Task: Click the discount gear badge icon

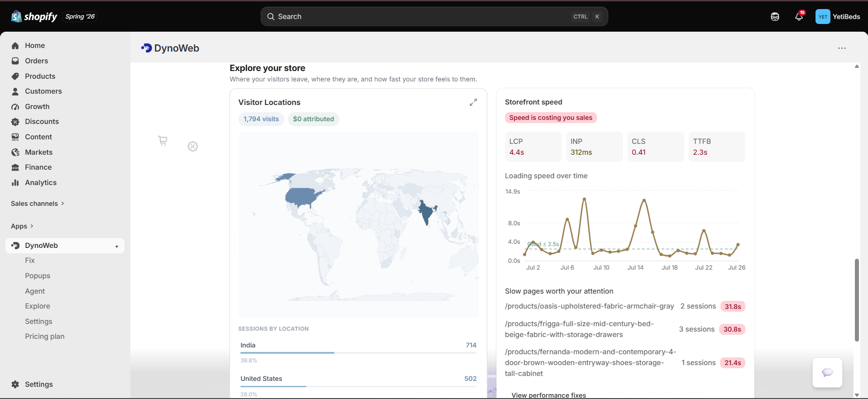Action: (193, 146)
